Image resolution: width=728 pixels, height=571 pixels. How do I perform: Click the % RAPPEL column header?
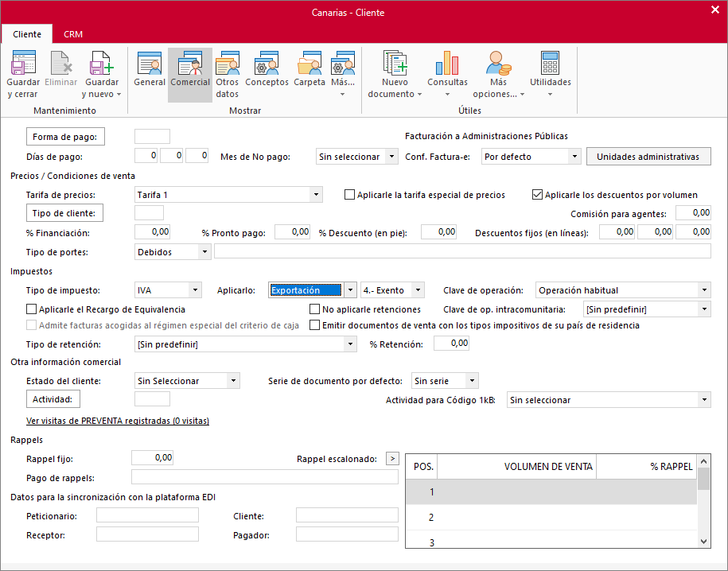(x=647, y=467)
